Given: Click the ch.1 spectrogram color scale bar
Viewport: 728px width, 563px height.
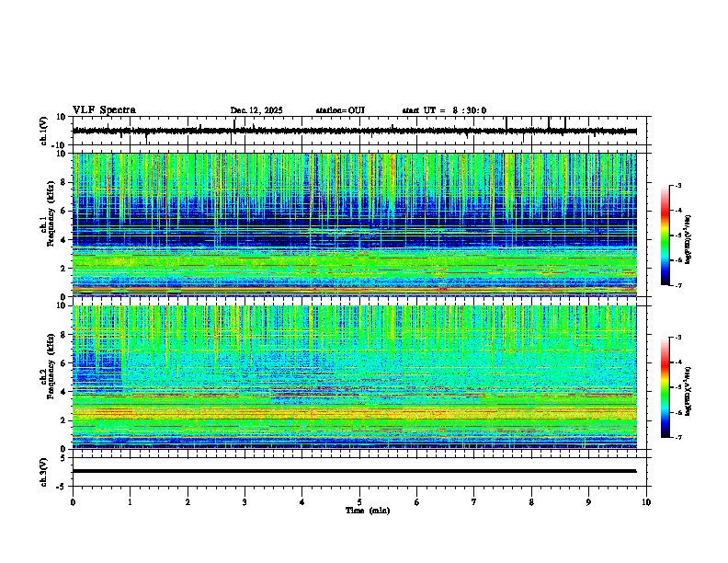Looking at the screenshot, I should click(x=665, y=236).
